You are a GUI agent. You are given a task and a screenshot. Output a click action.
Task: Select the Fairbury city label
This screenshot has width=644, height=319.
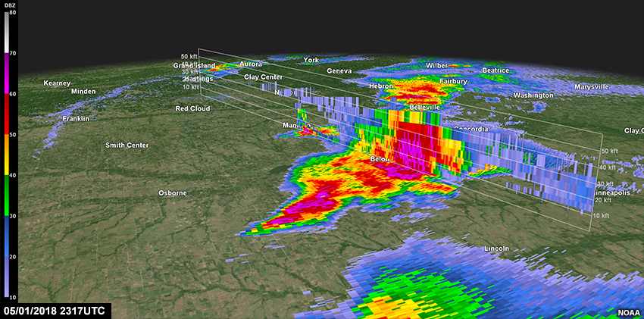click(453, 82)
